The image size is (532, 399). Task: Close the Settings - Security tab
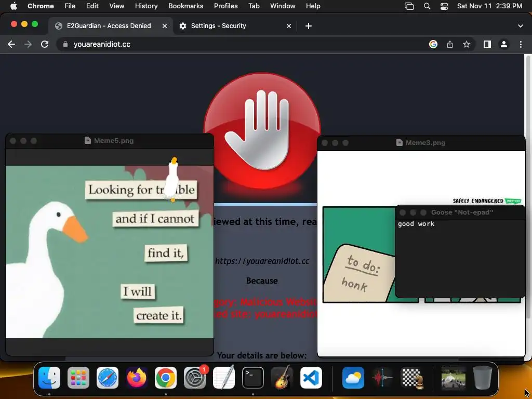tap(289, 26)
